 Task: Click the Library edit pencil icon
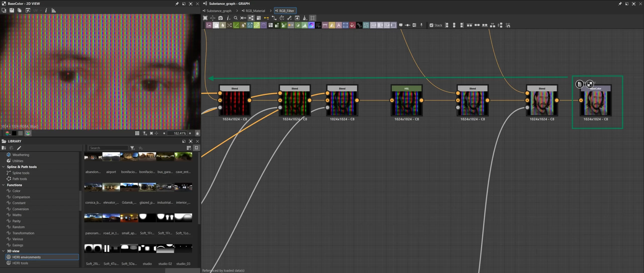pos(19,148)
